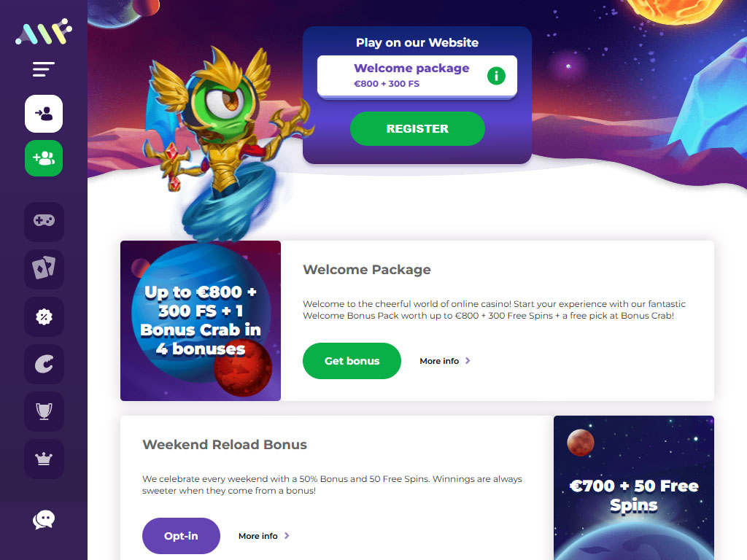Open More info for Welcome Package
The width and height of the screenshot is (747, 560).
pos(445,361)
